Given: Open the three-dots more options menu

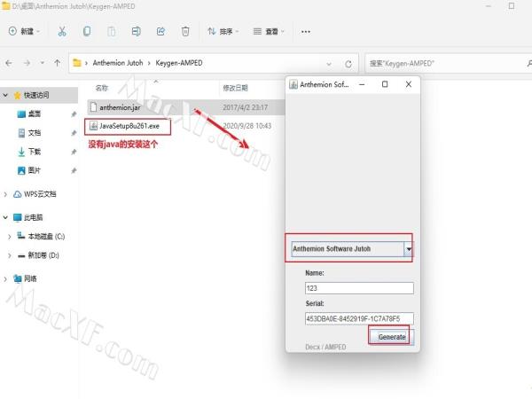Looking at the screenshot, I should click(306, 32).
